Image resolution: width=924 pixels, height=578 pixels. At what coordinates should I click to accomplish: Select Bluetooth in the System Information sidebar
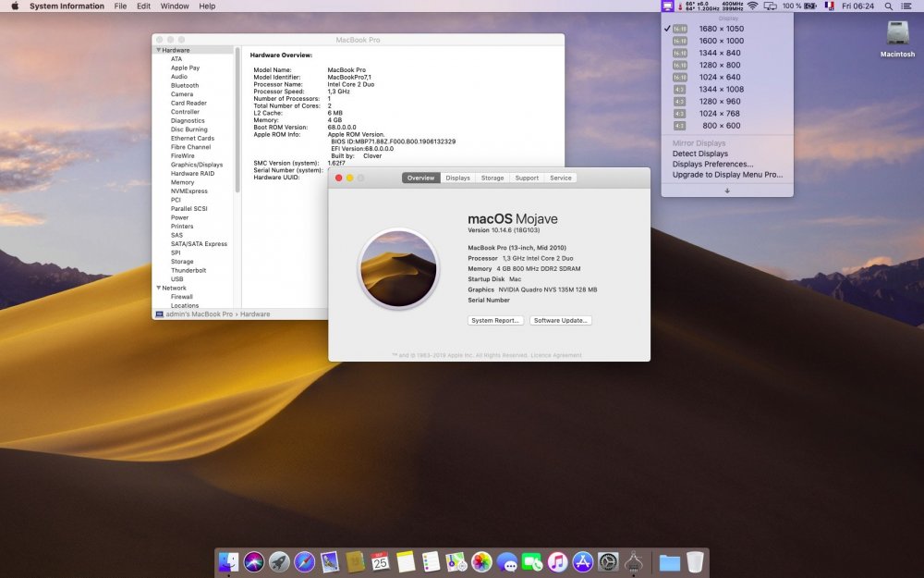(x=185, y=85)
